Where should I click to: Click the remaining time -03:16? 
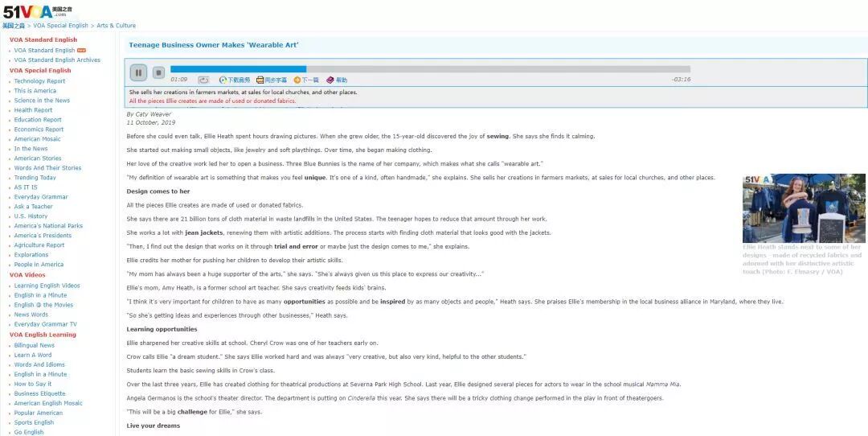pos(681,79)
